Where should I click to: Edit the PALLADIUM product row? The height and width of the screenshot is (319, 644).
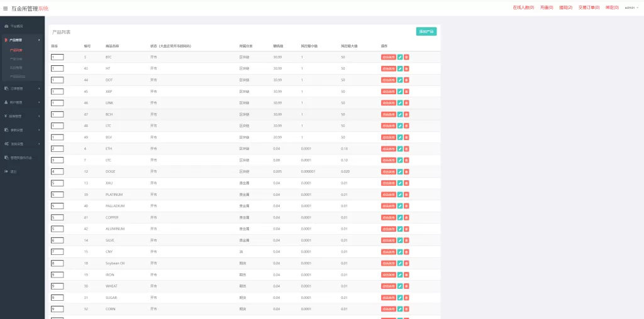(x=400, y=206)
